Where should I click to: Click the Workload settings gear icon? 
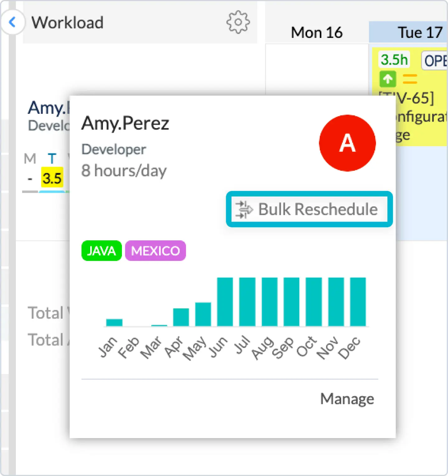pos(238,22)
